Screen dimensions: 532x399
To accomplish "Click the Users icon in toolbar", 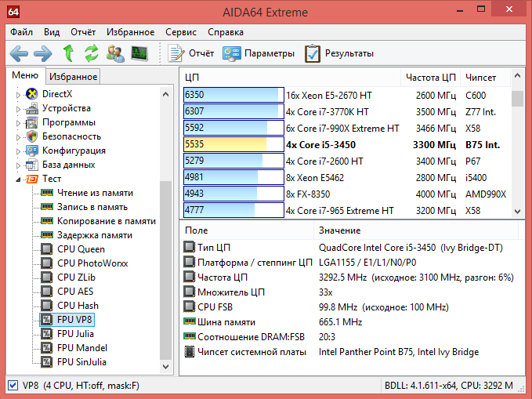I will click(x=115, y=53).
